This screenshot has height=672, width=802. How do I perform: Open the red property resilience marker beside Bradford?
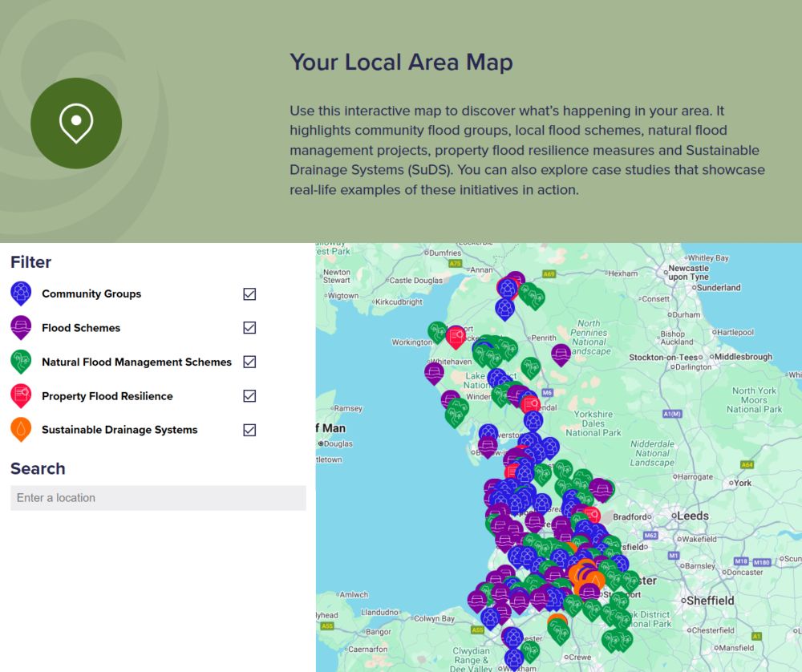[x=592, y=514]
